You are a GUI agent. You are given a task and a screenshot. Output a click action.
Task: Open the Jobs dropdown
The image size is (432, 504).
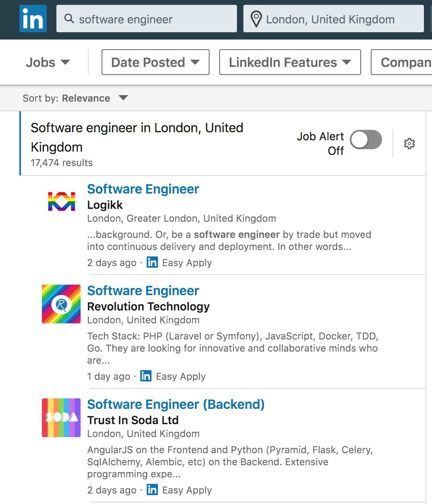[x=48, y=62]
